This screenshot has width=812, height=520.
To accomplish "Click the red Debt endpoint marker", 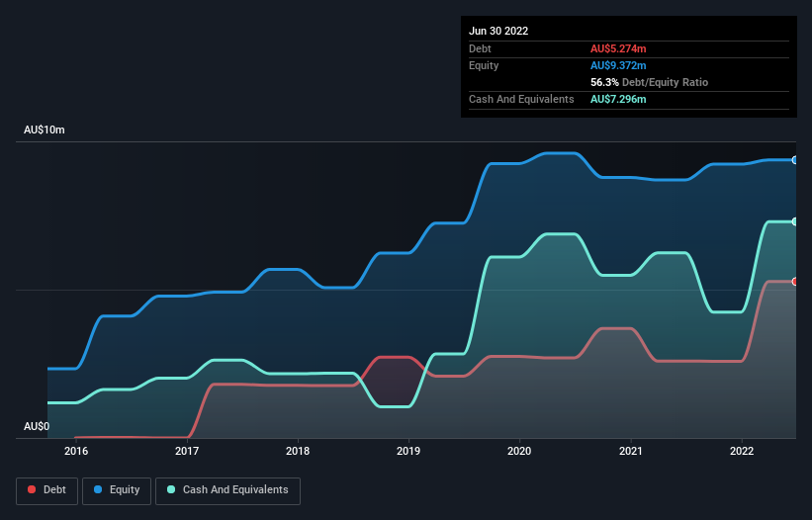I will click(795, 282).
